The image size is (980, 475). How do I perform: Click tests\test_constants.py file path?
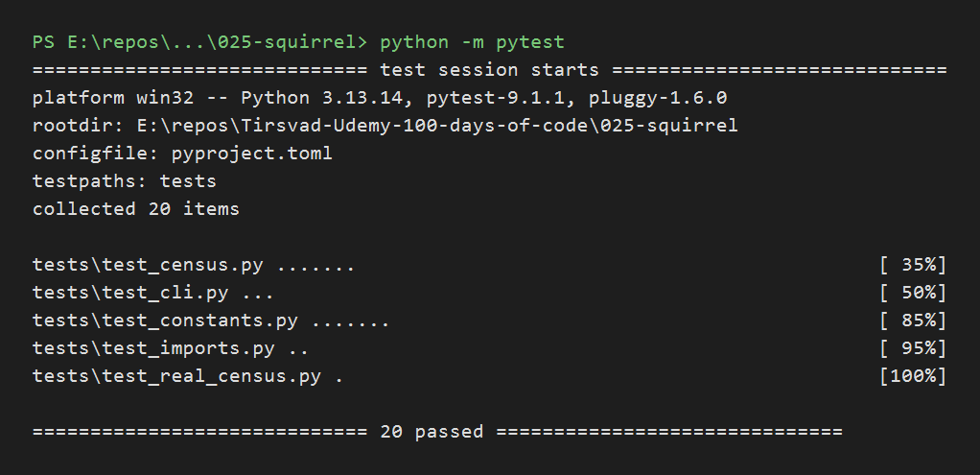point(165,321)
